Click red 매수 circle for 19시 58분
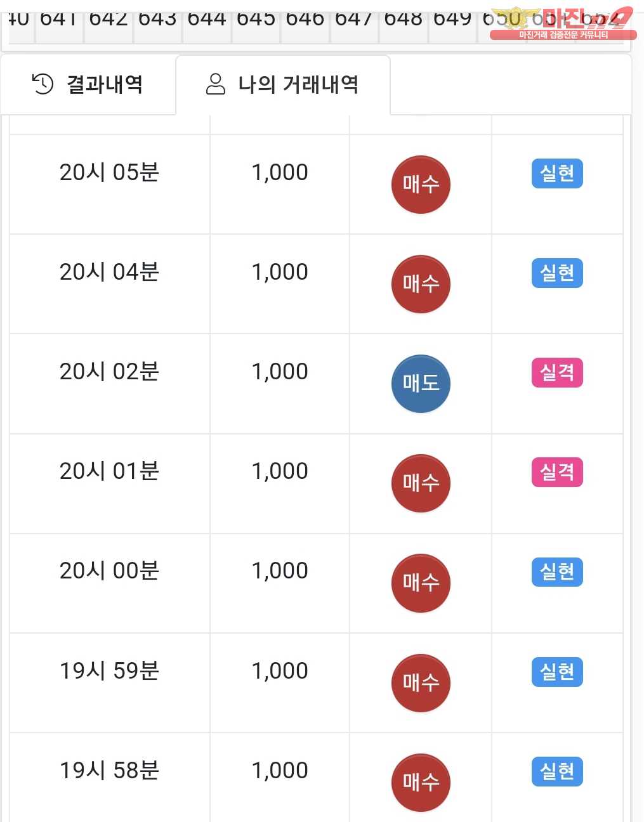This screenshot has height=822, width=644. [421, 783]
